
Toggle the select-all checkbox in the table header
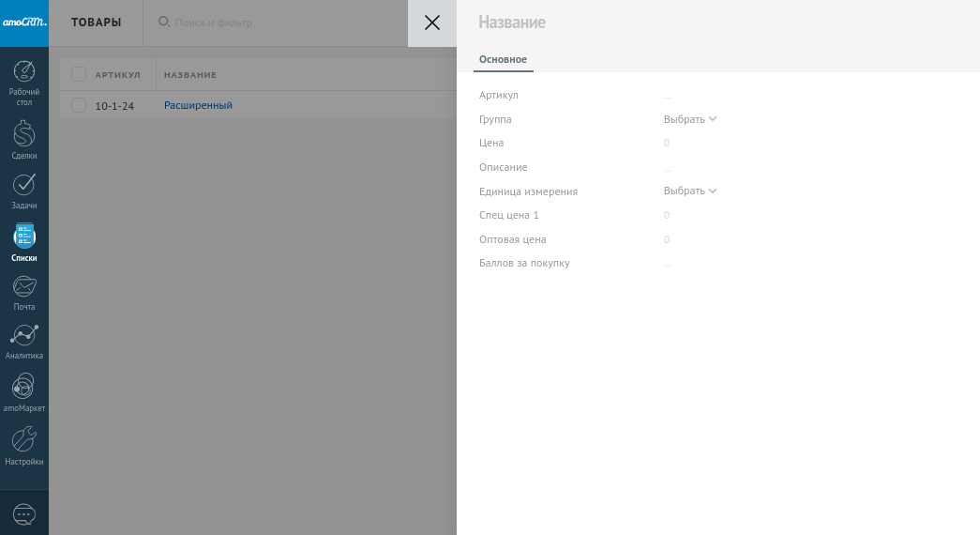79,75
